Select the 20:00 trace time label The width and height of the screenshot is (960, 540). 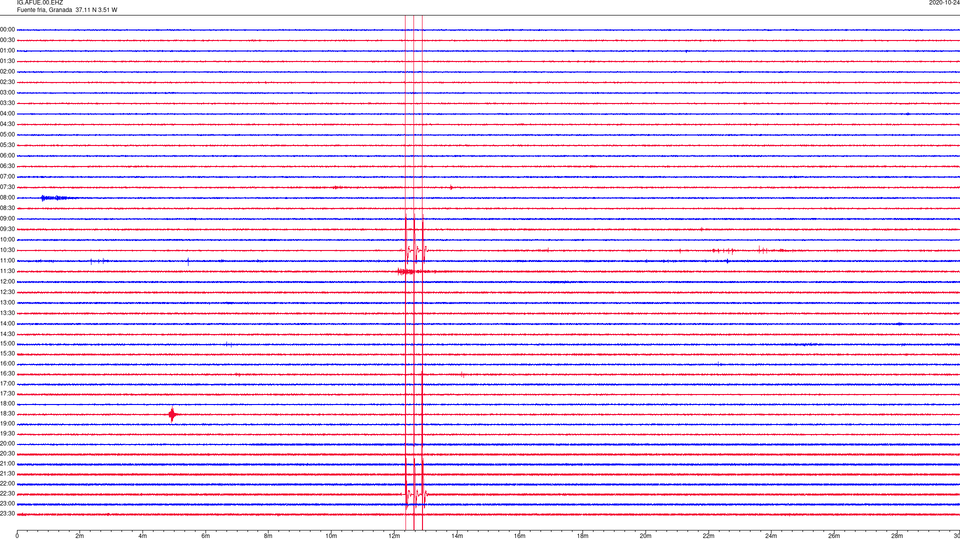click(x=7, y=444)
